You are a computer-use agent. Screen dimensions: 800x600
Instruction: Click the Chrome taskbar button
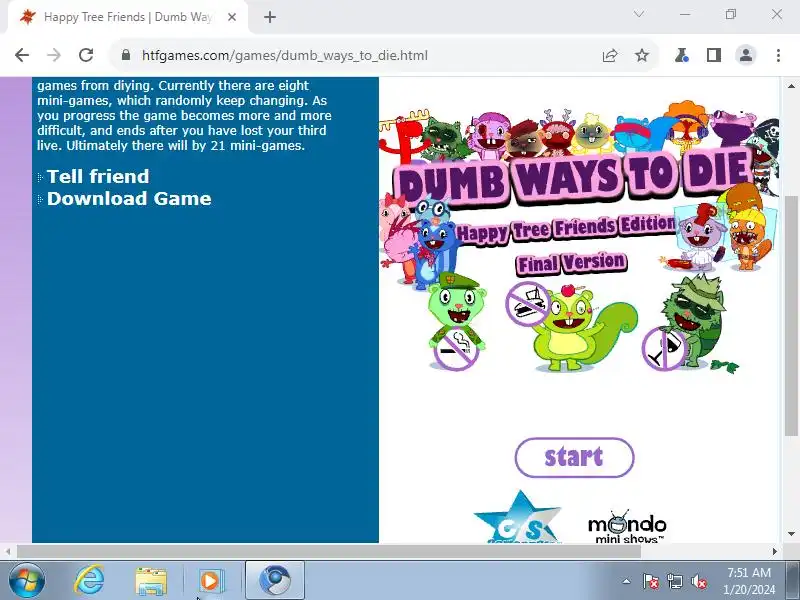coord(275,581)
